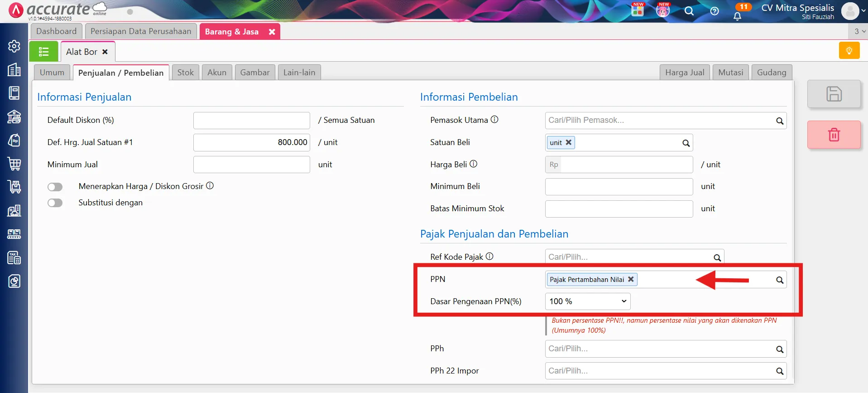Switch to the Stok tab

(185, 73)
